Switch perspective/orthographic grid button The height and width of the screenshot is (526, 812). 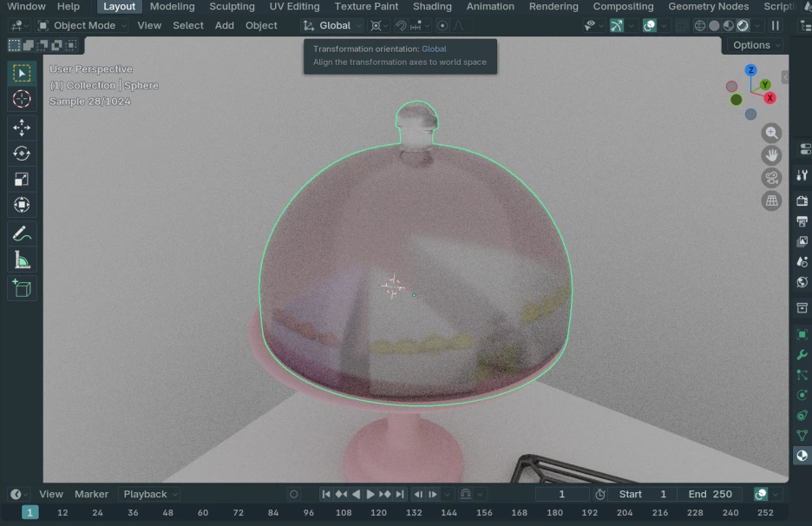[x=771, y=201]
